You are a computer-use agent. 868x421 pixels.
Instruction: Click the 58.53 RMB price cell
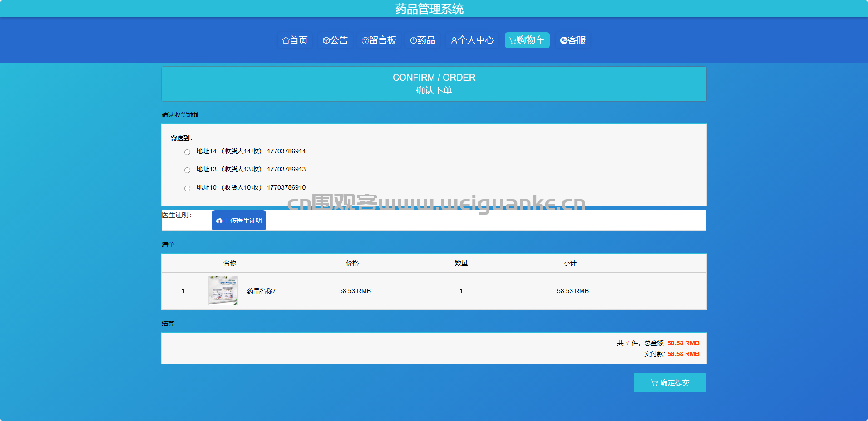pos(355,291)
